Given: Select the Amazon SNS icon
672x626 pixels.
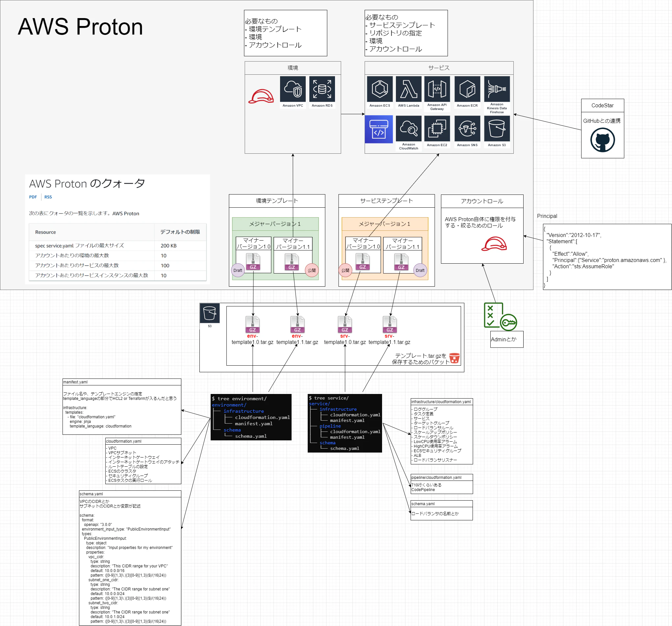Looking at the screenshot, I should pyautogui.click(x=467, y=128).
